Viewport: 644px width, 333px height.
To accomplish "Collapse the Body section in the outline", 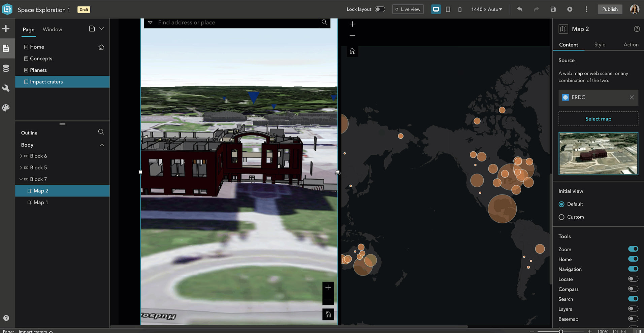I will pos(102,145).
